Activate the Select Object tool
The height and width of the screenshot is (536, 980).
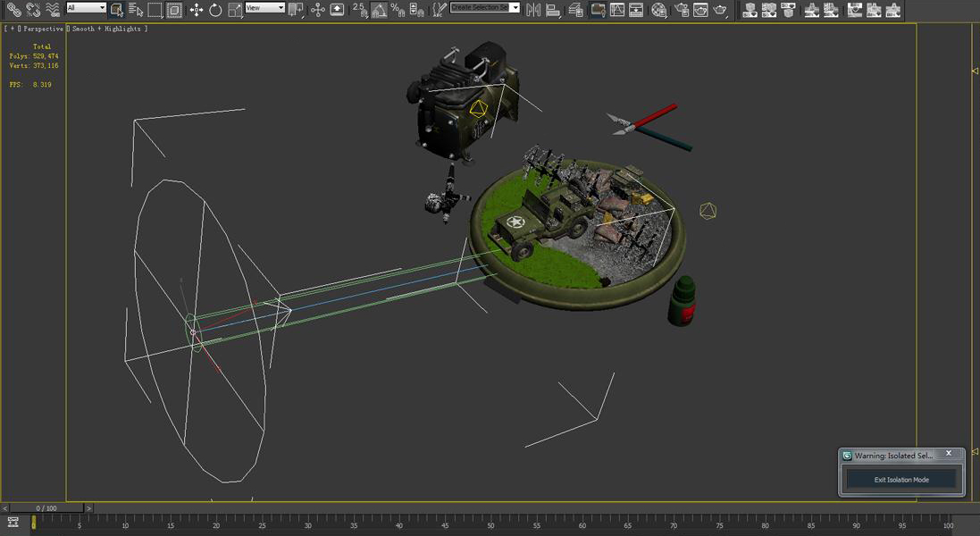116,9
